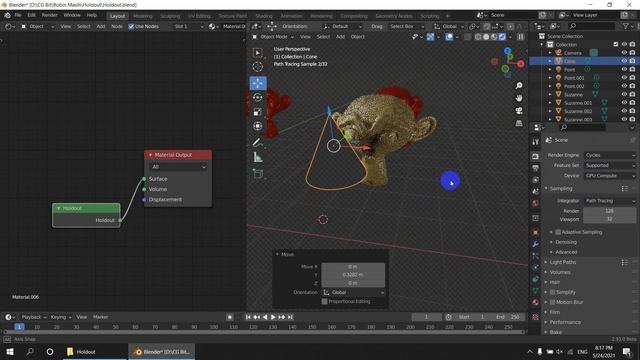
Task: Toggle Simplify checkbox
Action: pos(552,292)
